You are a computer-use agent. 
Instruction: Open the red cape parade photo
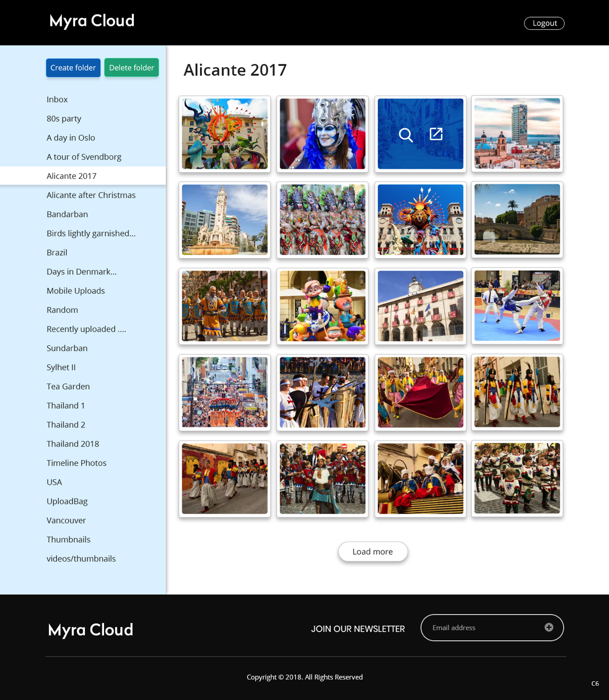[420, 392]
